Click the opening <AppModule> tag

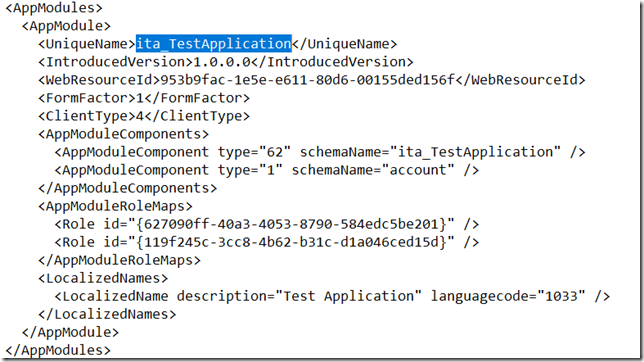coord(66,26)
